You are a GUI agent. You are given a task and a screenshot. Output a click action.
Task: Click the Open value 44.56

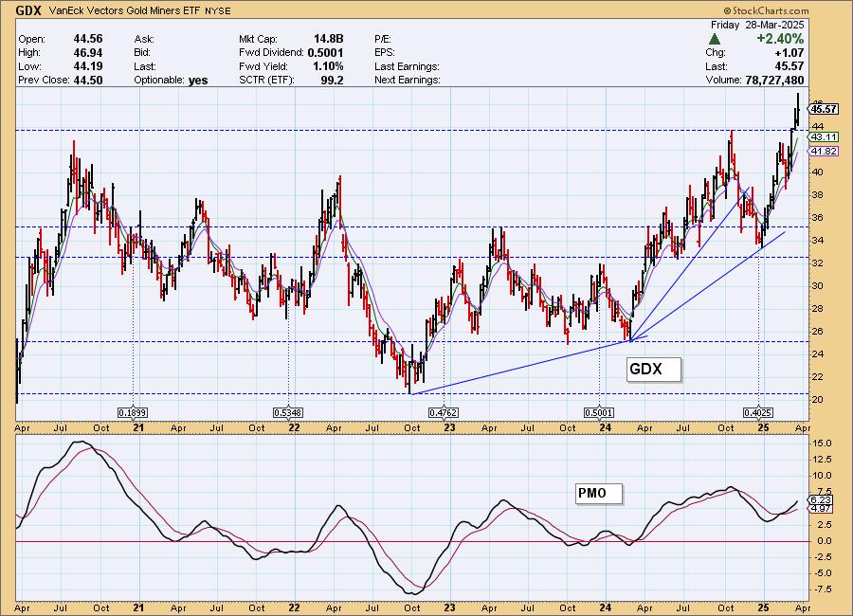(87, 39)
